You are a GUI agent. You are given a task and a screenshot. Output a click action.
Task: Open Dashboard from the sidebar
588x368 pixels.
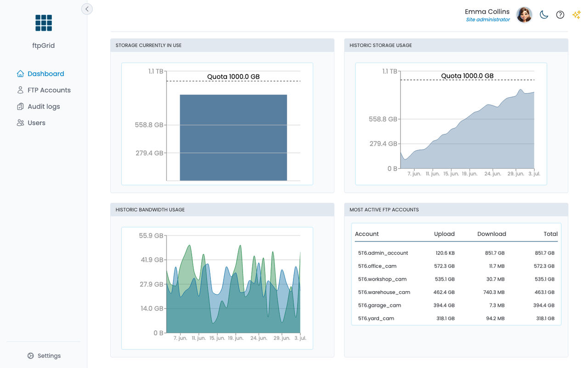click(40, 74)
